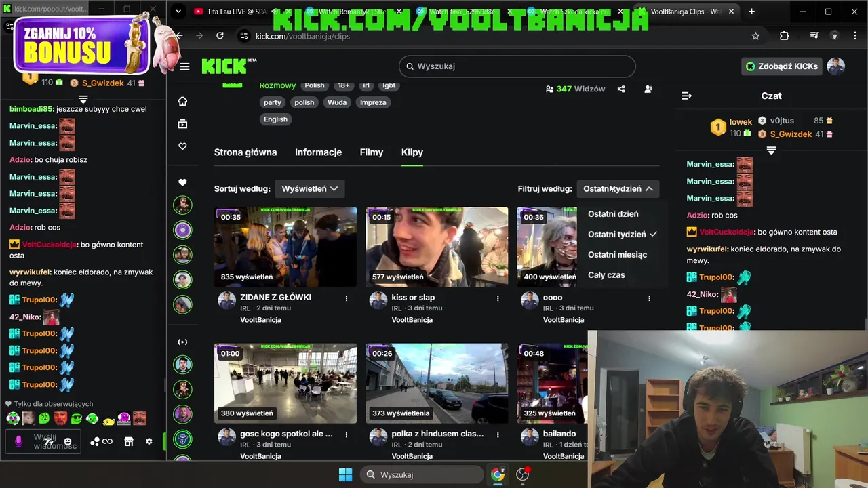Screen dimensions: 868x488
Task: Play kiss or slap clip thumbnail
Action: coord(437,247)
